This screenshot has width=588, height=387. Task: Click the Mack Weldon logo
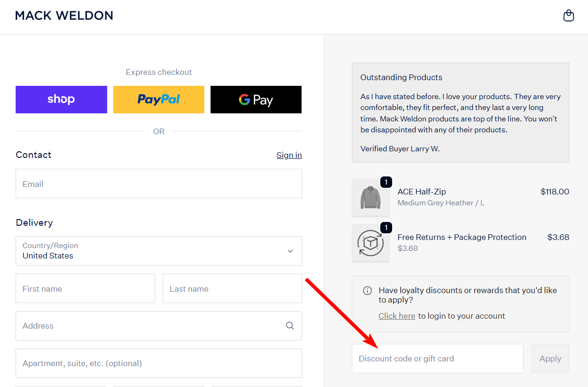click(x=64, y=15)
